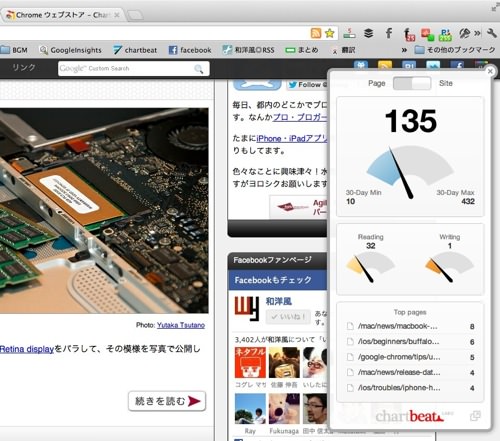This screenshot has width=500, height=441.
Task: Click the plain Facebook f extension icon
Action: point(388,33)
